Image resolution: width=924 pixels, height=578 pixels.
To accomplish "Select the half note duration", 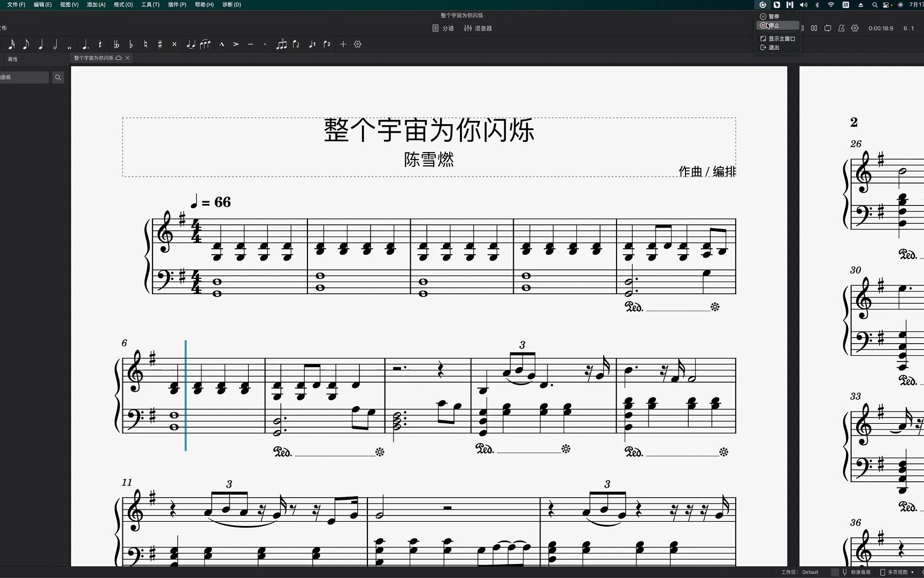I will point(55,44).
